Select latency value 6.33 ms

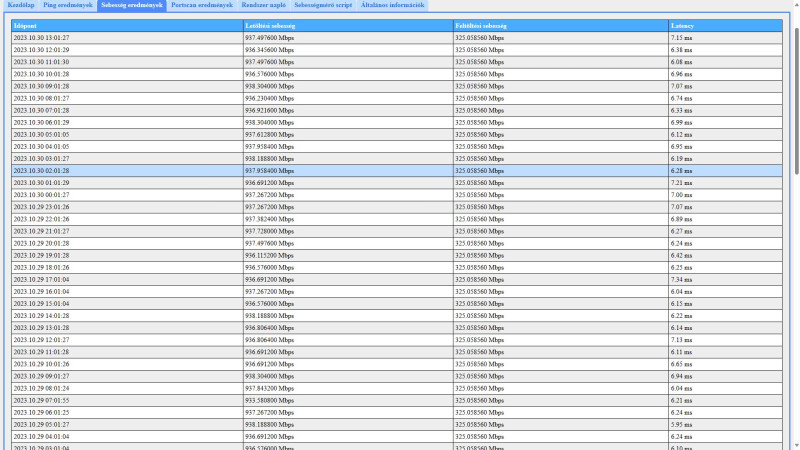pyautogui.click(x=682, y=110)
